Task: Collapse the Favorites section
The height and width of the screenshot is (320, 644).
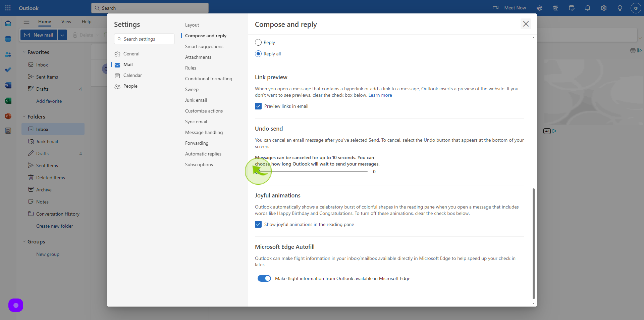Action: [x=24, y=52]
